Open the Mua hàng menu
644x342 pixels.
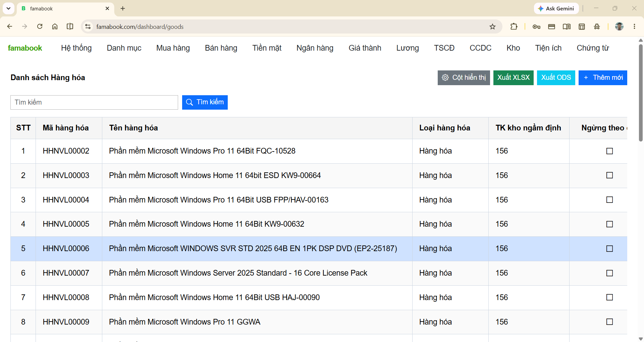173,48
